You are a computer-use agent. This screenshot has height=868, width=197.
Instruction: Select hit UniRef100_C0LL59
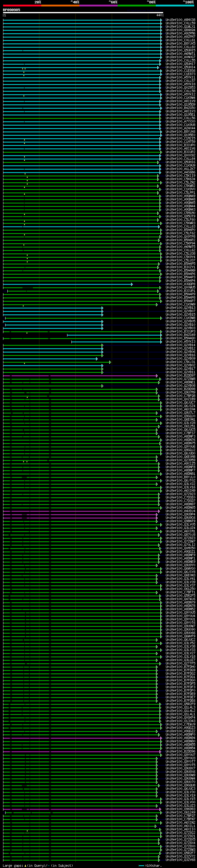click(180, 23)
